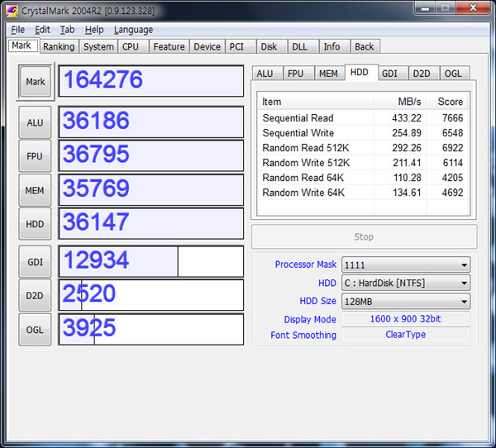Viewport: 496px width, 448px height.
Task: Click the CrystalMark title bar app icon
Action: (12, 11)
